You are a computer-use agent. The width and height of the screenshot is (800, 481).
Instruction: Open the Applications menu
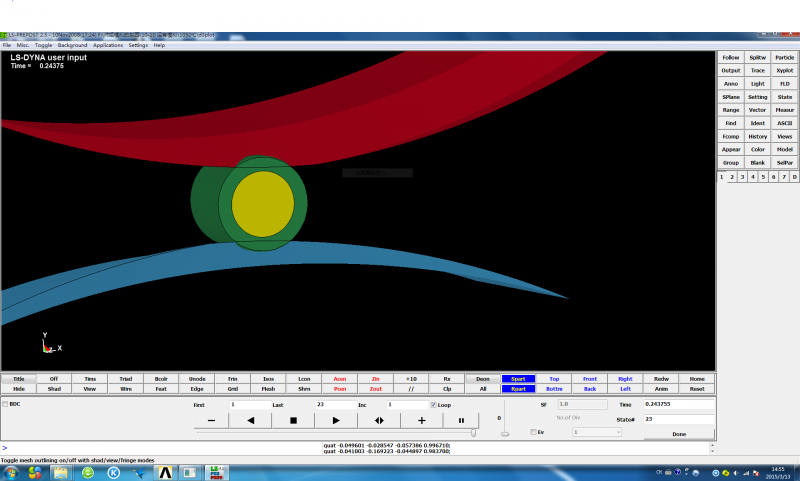tap(108, 45)
